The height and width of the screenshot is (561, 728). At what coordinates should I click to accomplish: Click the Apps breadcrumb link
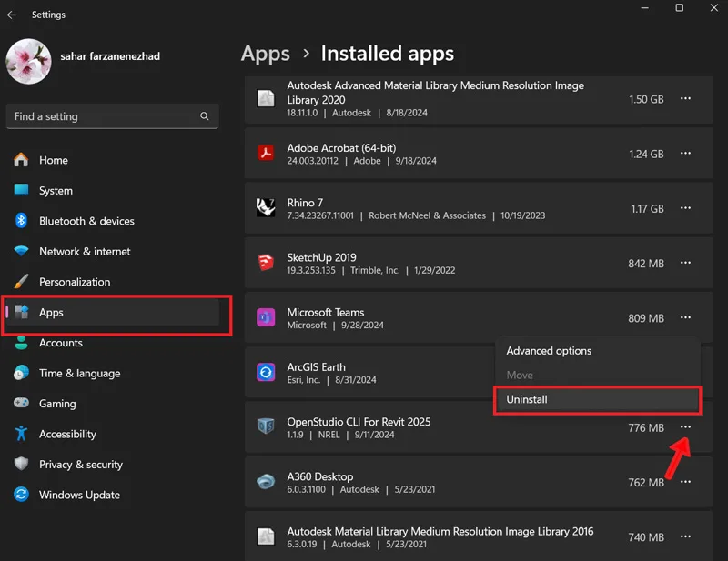click(265, 54)
